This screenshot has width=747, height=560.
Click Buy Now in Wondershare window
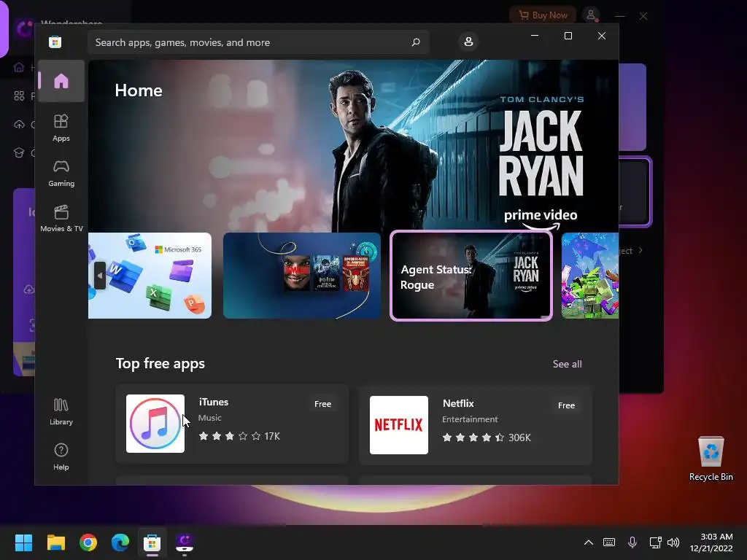pos(543,15)
